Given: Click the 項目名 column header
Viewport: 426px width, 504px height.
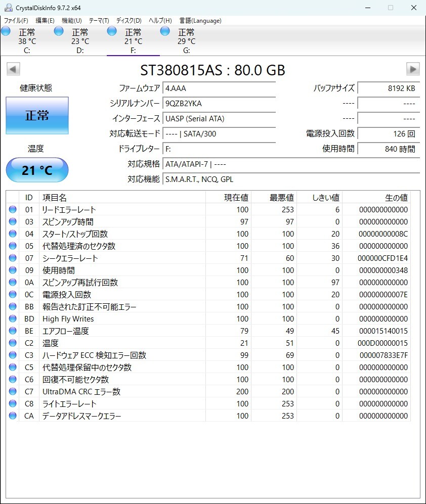Looking at the screenshot, I should [x=122, y=197].
